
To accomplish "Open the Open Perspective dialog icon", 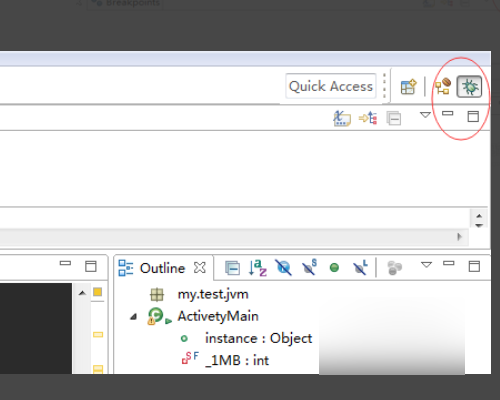I will (408, 87).
